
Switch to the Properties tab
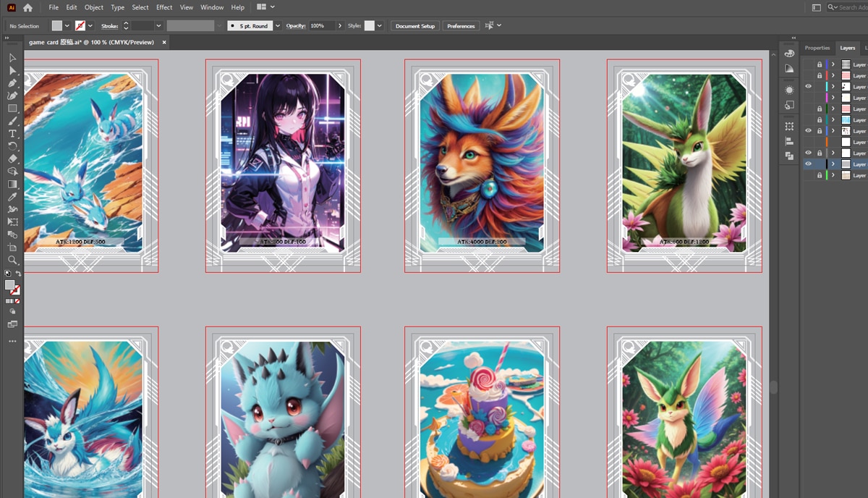tap(817, 48)
